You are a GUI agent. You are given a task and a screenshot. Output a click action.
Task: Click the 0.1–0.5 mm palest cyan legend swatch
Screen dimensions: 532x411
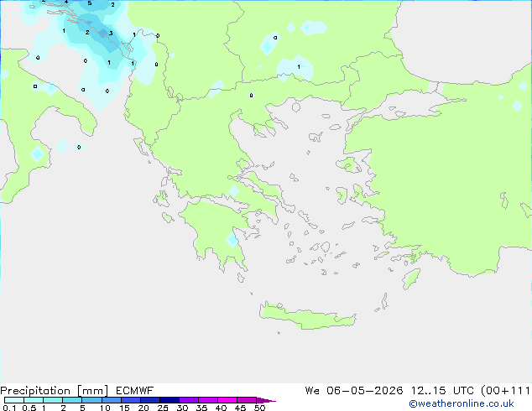(14, 400)
